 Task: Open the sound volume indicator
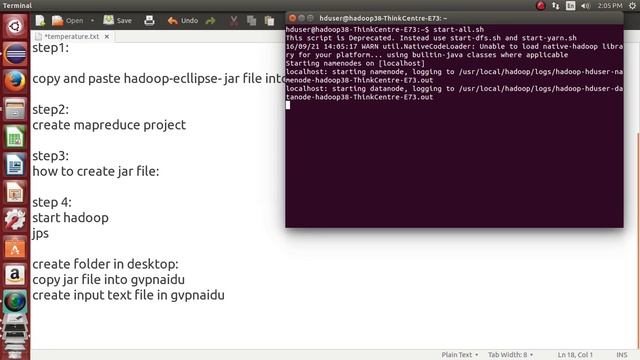[x=585, y=5]
